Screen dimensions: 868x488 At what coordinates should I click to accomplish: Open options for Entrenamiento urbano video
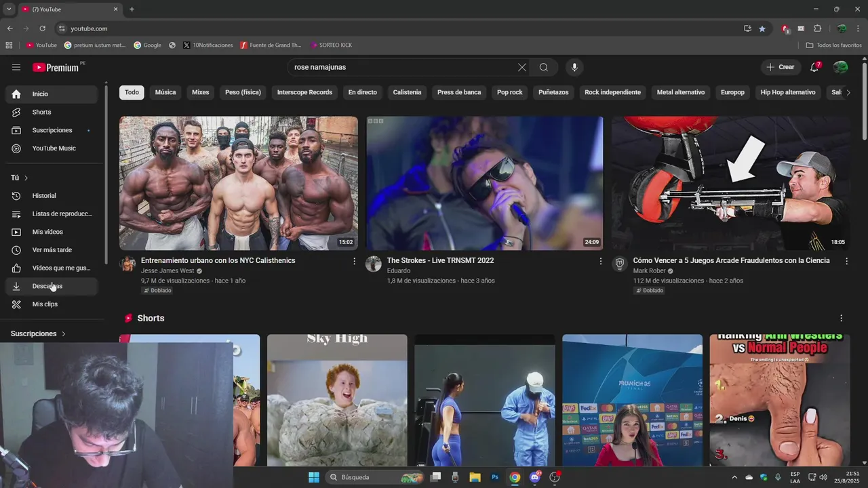354,261
